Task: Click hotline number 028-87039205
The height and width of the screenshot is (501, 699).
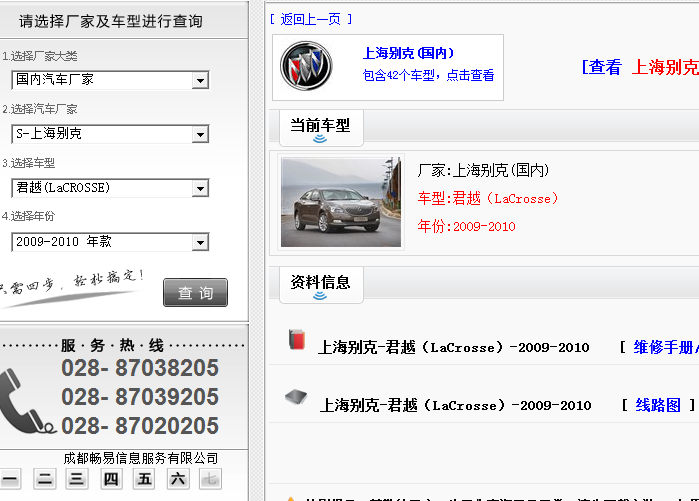Action: (140, 397)
